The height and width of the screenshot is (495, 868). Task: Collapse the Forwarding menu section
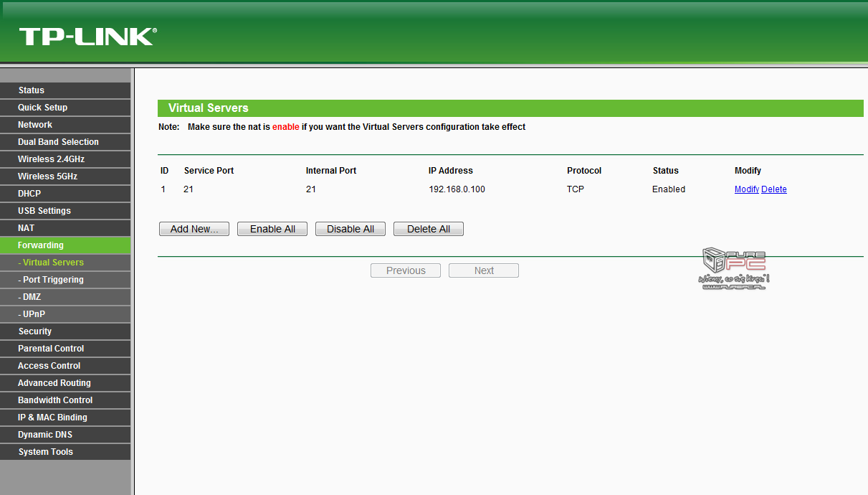click(x=41, y=245)
